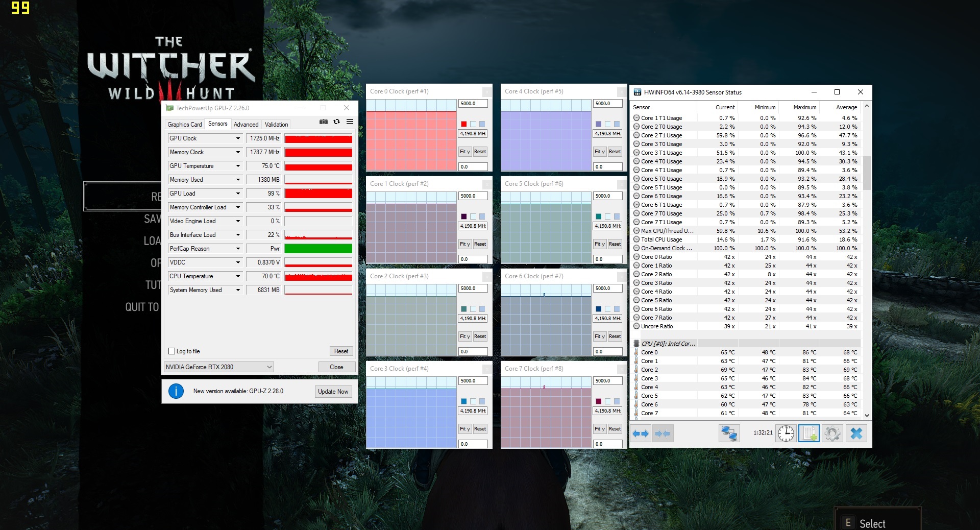
Task: Click the chip icon beside CPU [#0]: Intel Cor...
Action: tap(636, 344)
